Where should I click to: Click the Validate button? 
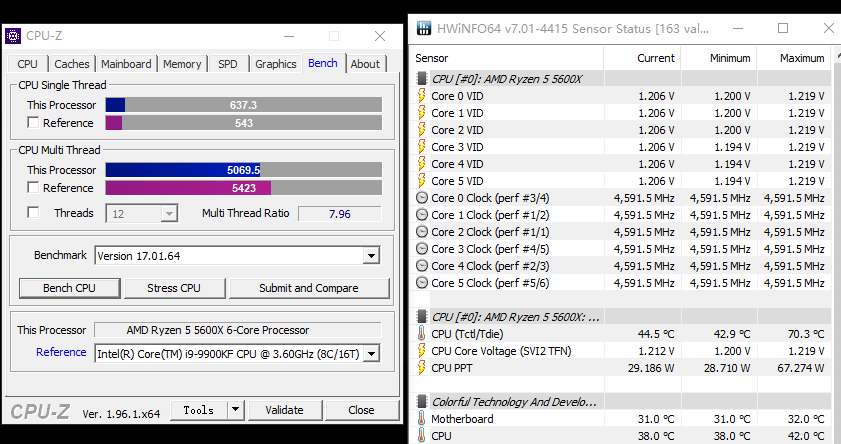284,410
